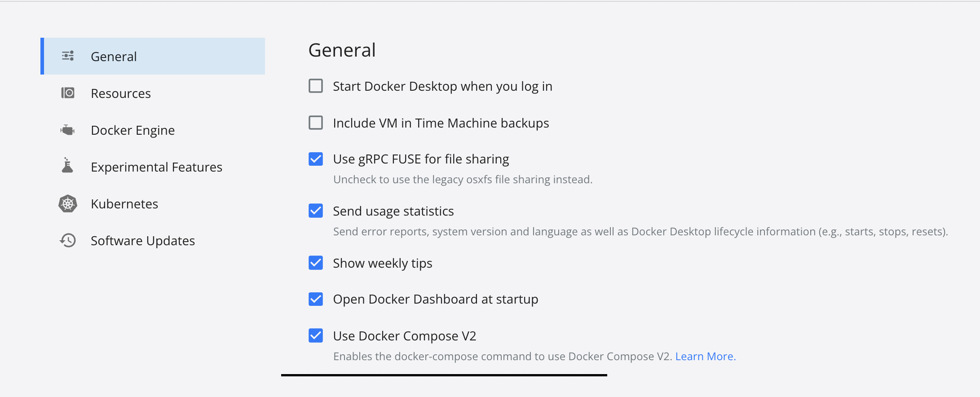Select the Experimental Features flask icon
The image size is (980, 397).
68,167
